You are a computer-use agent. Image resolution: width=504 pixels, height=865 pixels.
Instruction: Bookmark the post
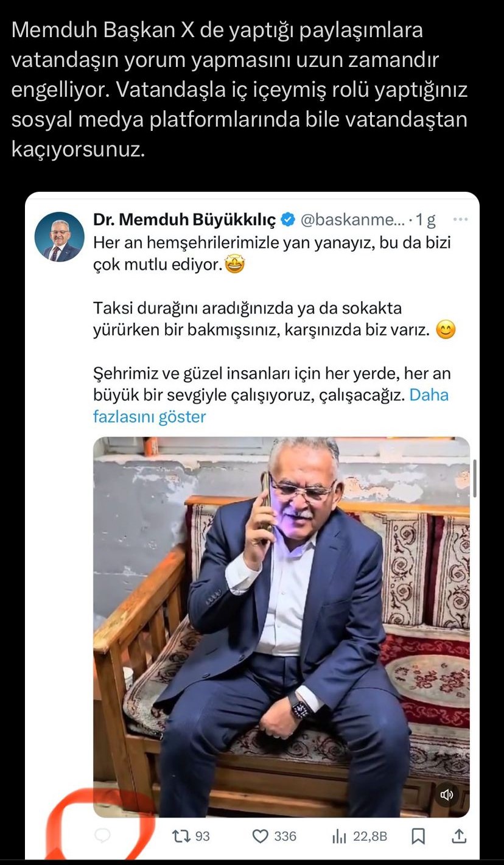point(418,836)
